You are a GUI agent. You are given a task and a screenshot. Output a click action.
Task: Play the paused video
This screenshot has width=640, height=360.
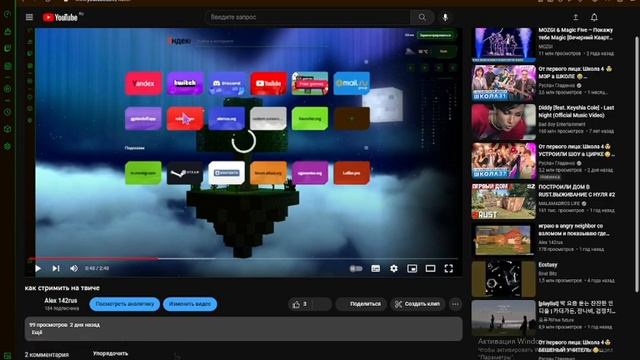(38, 269)
